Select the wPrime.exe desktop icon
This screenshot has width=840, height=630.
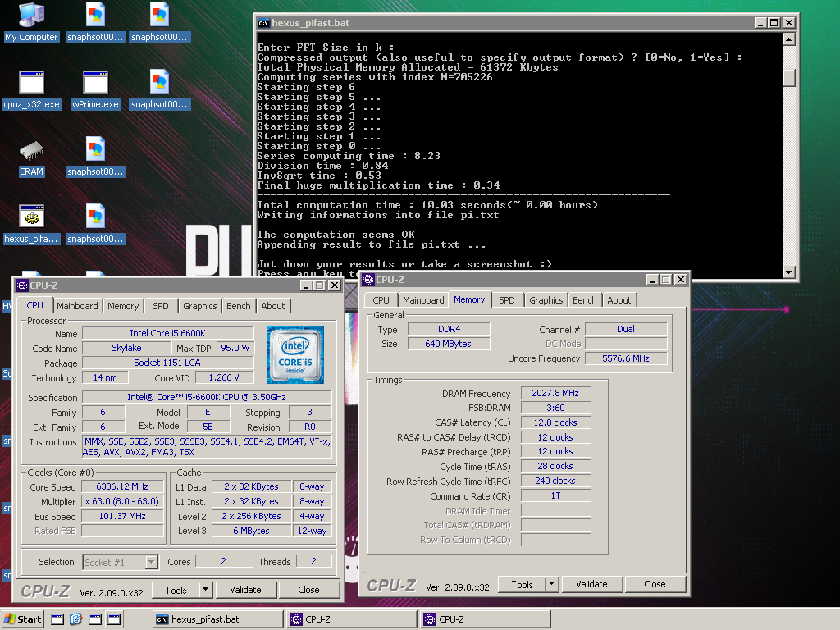point(95,90)
